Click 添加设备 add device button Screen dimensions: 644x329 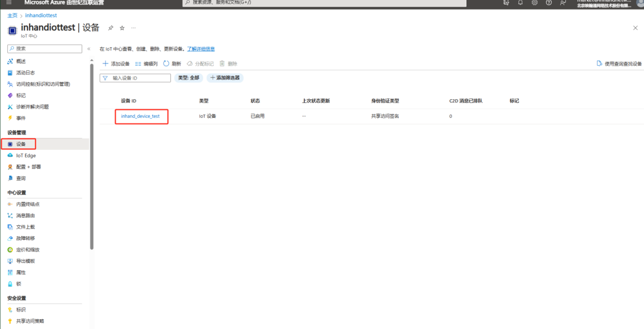click(x=116, y=64)
